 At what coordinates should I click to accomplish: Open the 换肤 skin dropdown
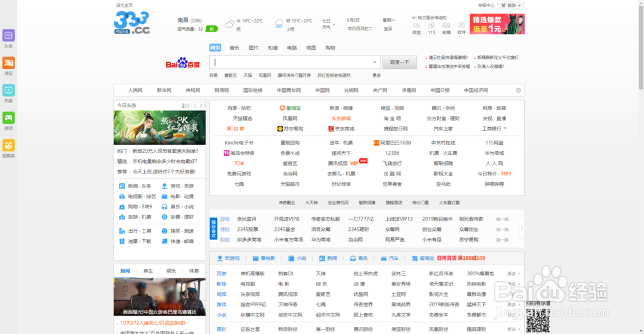(x=511, y=5)
